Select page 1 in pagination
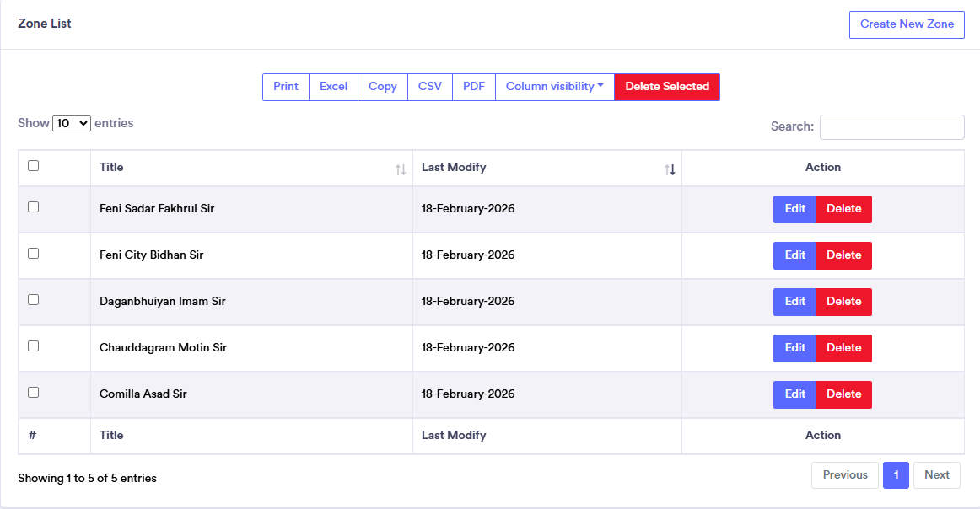 coord(896,475)
